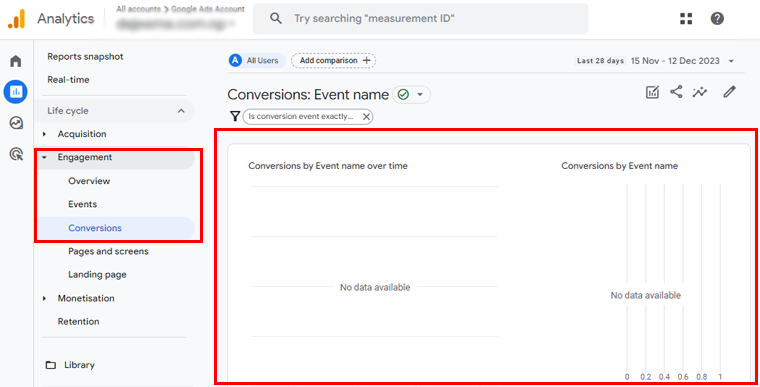
Task: Open edit comparisons chart-pencil icon
Action: click(x=652, y=92)
